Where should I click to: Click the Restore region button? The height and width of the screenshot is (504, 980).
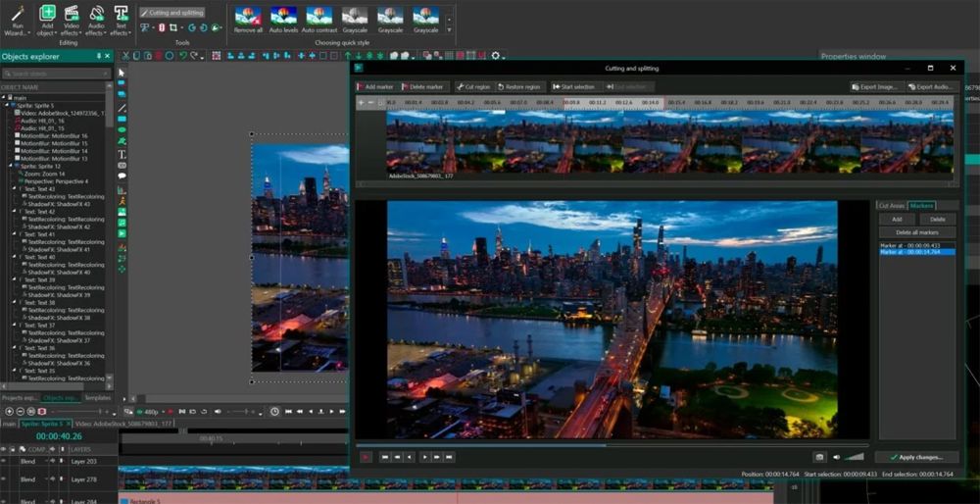[x=518, y=87]
